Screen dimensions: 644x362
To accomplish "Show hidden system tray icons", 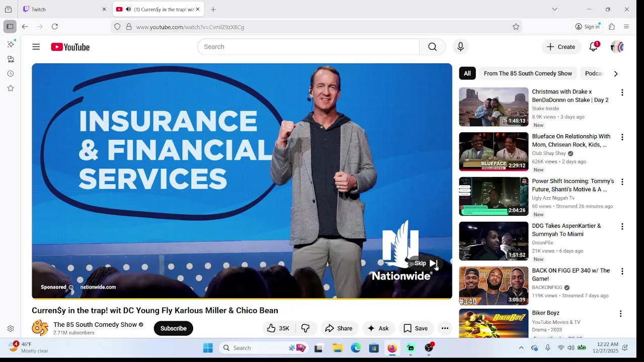I will point(521,348).
